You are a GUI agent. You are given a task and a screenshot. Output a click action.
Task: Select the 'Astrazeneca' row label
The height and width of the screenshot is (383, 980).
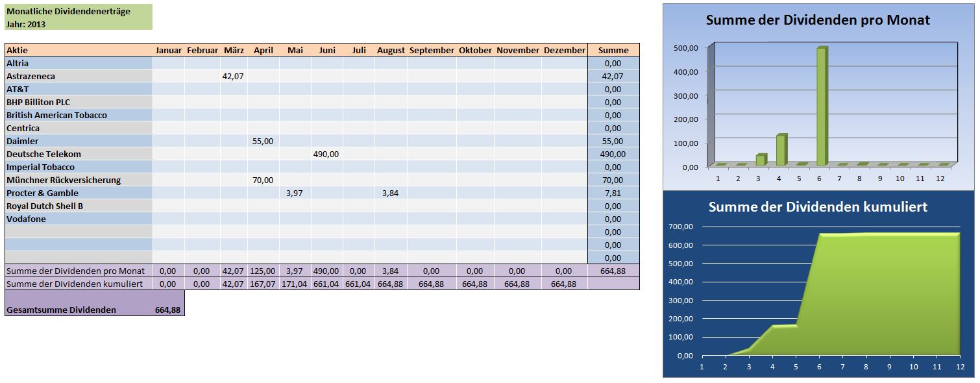coord(79,76)
